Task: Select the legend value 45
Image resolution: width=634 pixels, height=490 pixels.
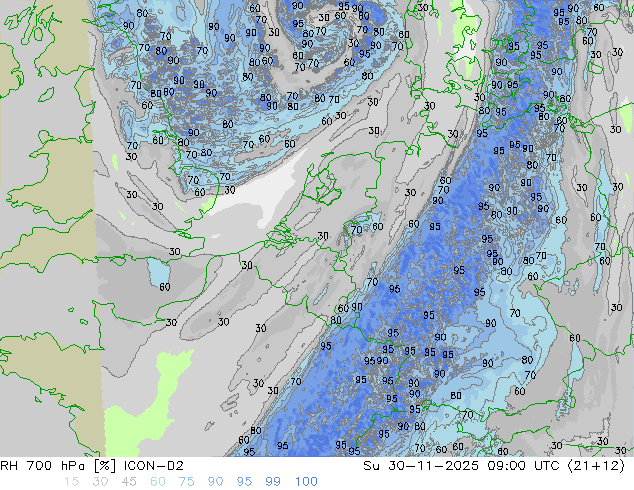Action: click(x=129, y=482)
